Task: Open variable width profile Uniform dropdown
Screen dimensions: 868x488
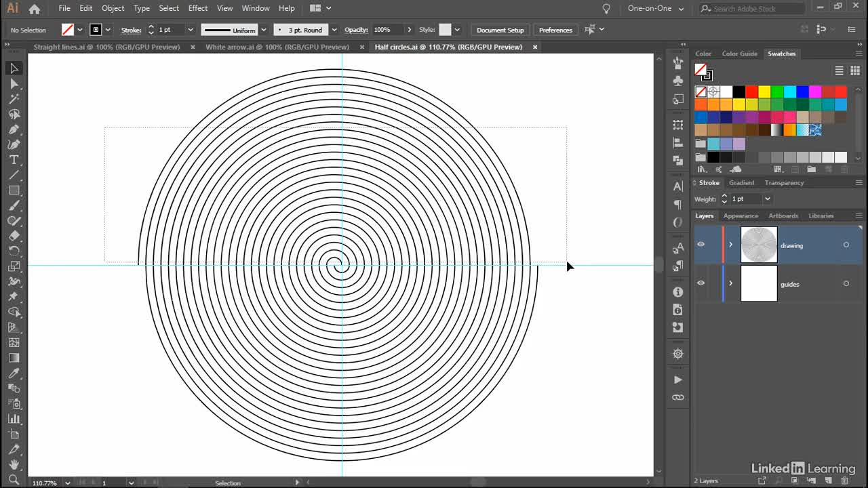Action: pos(263,30)
